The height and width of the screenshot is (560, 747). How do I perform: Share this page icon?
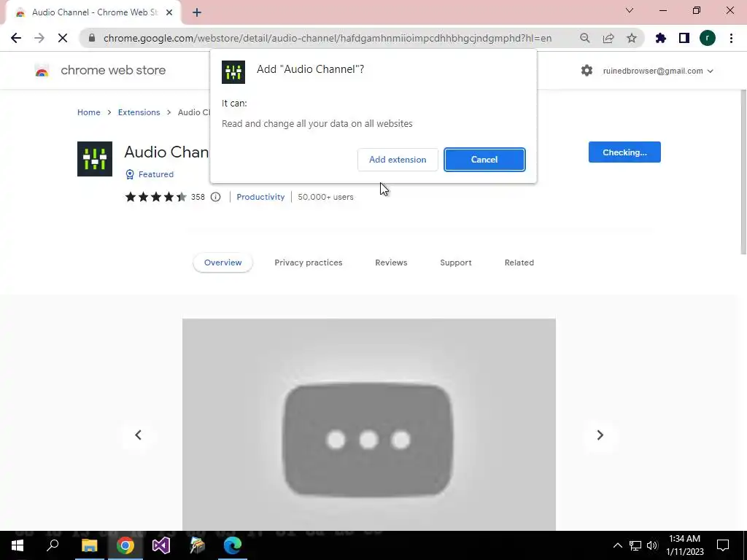pyautogui.click(x=608, y=38)
